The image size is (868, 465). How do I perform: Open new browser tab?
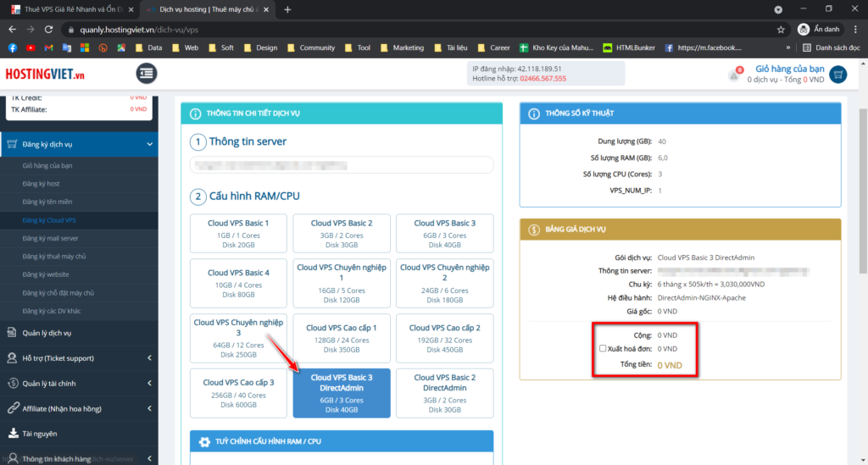tap(287, 9)
